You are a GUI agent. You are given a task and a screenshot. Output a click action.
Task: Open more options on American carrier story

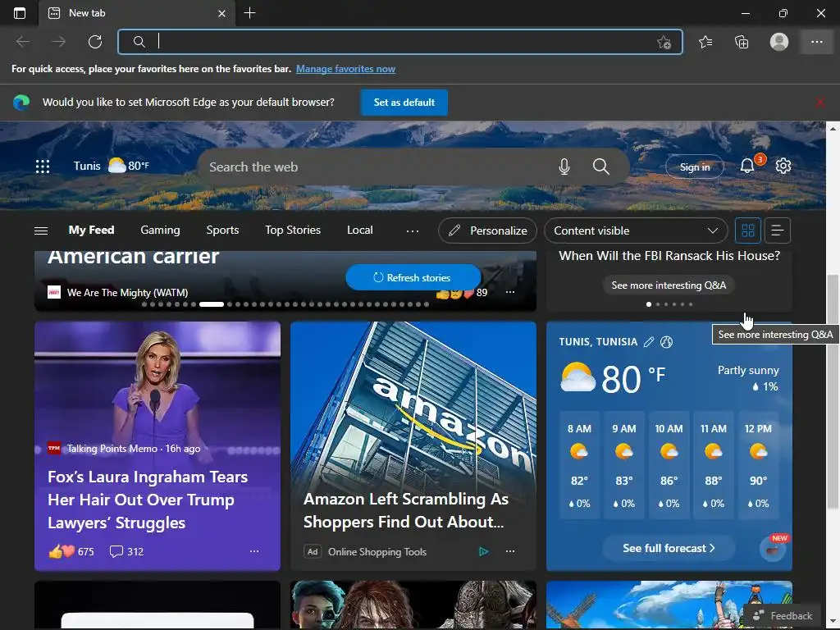(510, 293)
